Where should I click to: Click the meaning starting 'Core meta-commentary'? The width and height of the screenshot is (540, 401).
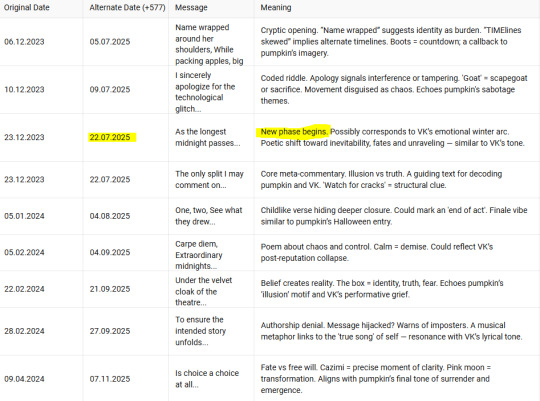point(381,179)
